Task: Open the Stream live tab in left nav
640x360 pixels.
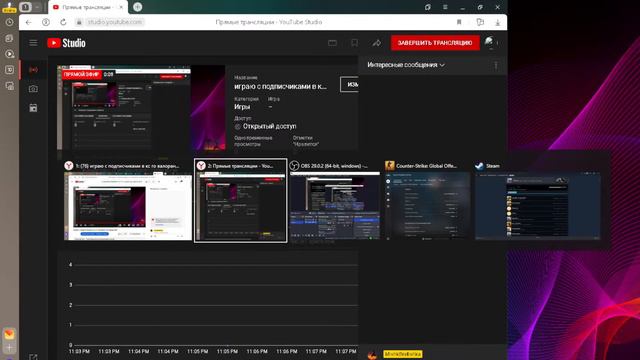Action: pos(33,70)
